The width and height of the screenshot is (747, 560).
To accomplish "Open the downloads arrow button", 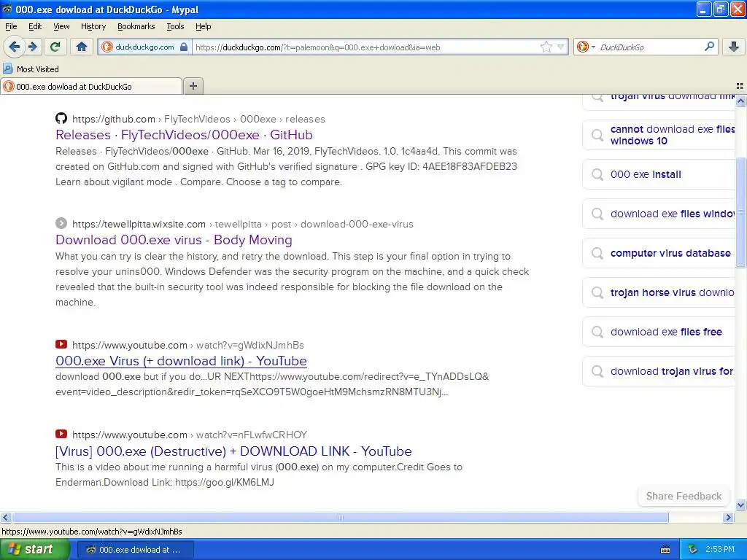I will pos(734,47).
